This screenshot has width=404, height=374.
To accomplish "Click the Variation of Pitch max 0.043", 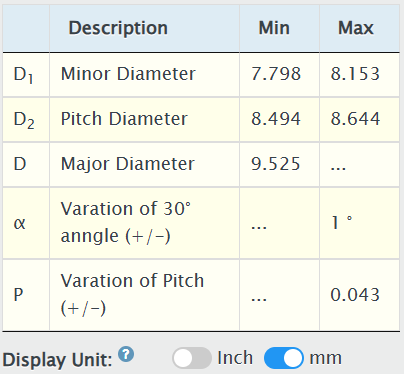I will click(x=355, y=295).
